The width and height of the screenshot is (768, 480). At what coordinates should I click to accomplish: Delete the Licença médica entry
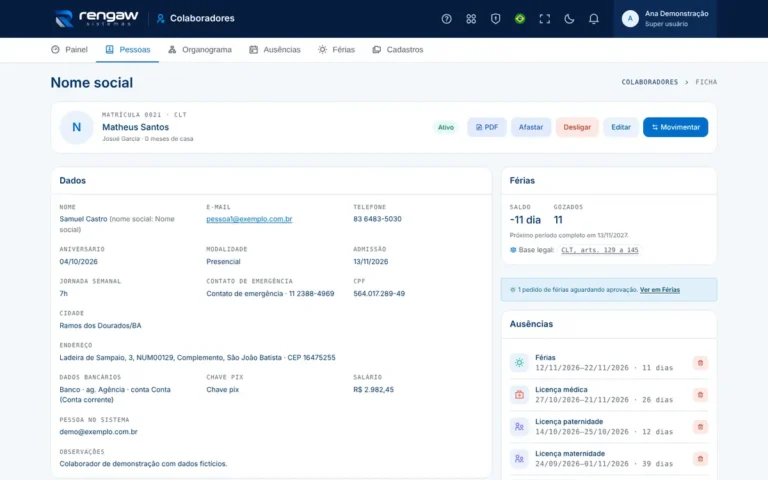(700, 395)
